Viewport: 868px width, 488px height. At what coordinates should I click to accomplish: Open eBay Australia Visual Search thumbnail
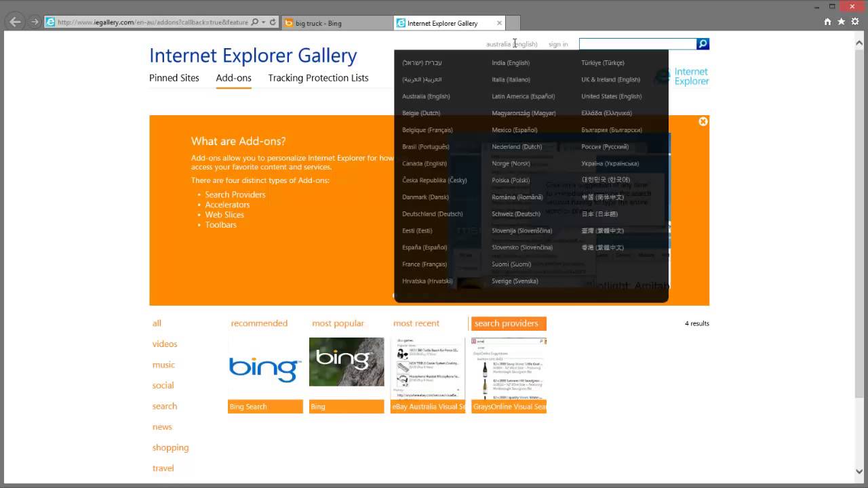(x=428, y=369)
